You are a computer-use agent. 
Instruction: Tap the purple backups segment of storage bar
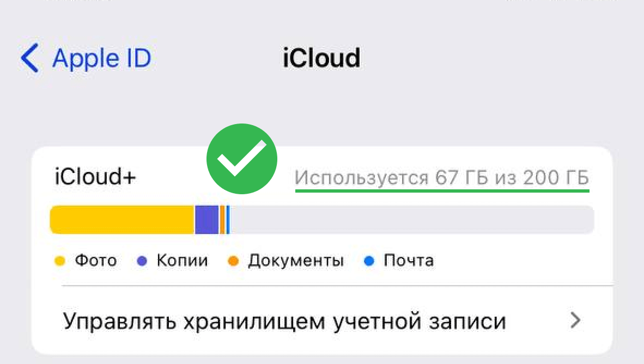[206, 219]
